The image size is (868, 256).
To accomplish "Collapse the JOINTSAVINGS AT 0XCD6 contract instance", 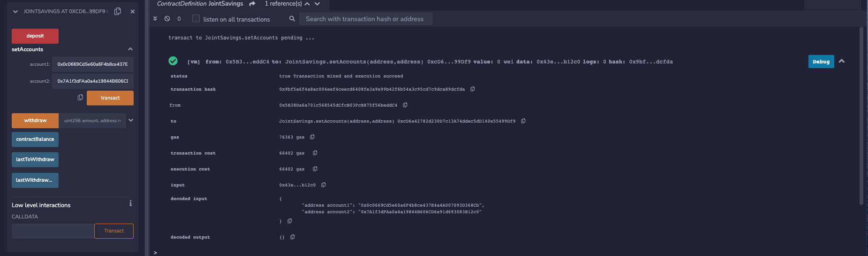I will [15, 11].
